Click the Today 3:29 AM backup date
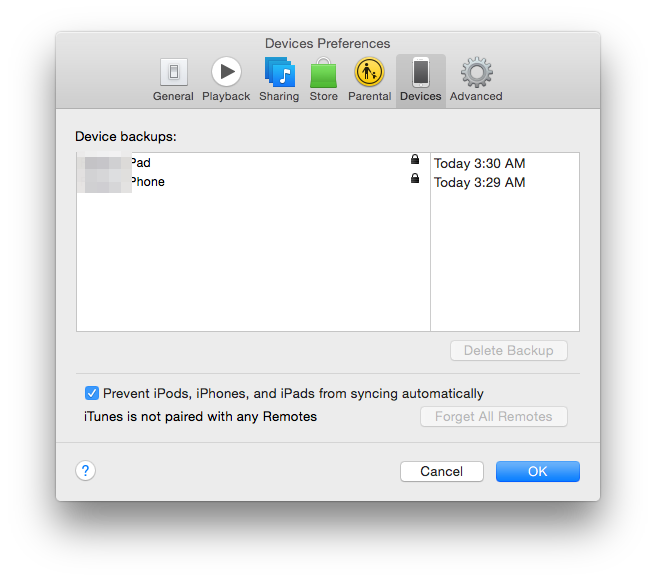The image size is (656, 581). (479, 182)
